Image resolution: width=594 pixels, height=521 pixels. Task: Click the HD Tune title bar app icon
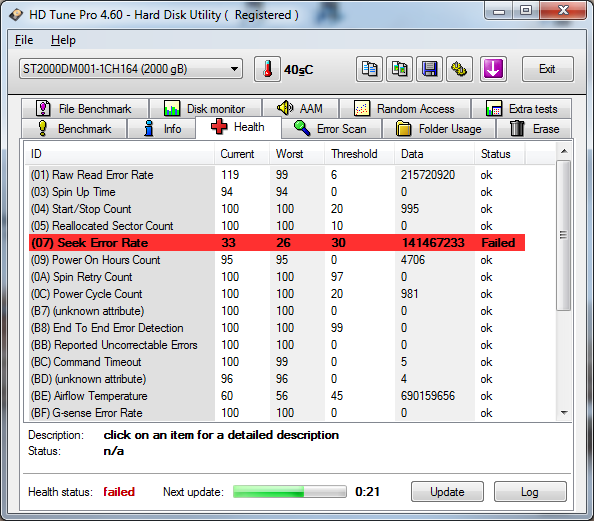coord(16,15)
